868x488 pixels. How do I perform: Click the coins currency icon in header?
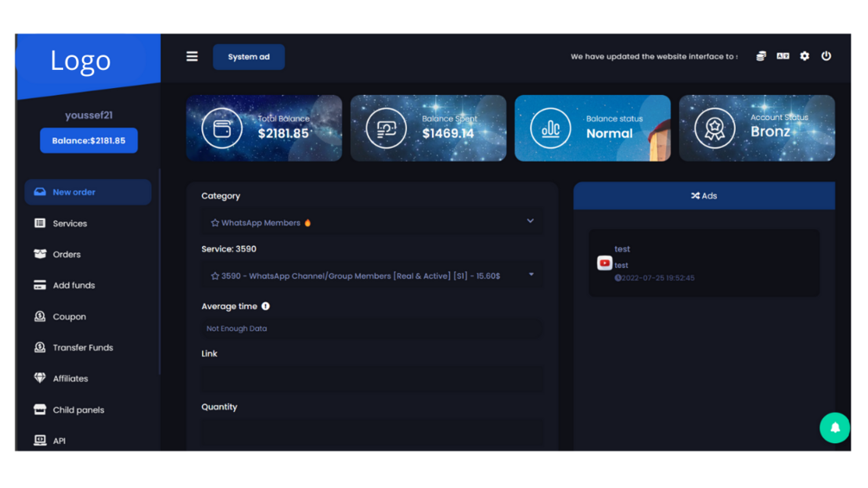(x=761, y=56)
